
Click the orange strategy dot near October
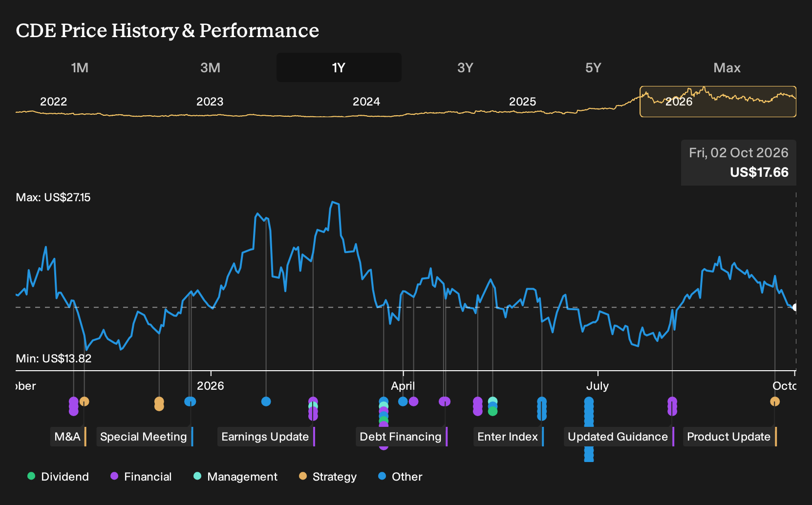(775, 401)
